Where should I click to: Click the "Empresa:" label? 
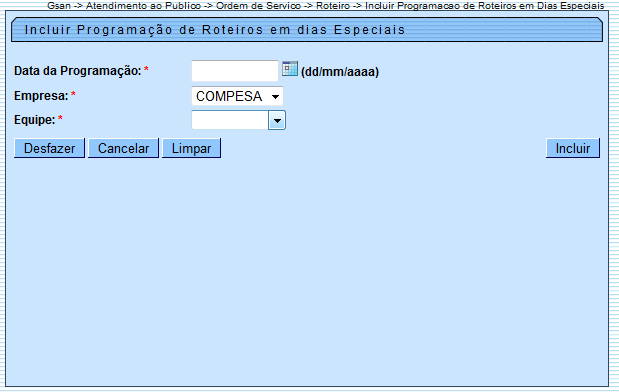pos(41,96)
